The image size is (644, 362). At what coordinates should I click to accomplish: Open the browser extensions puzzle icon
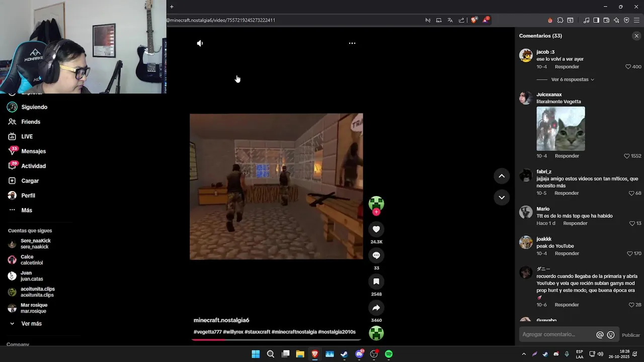(x=560, y=20)
